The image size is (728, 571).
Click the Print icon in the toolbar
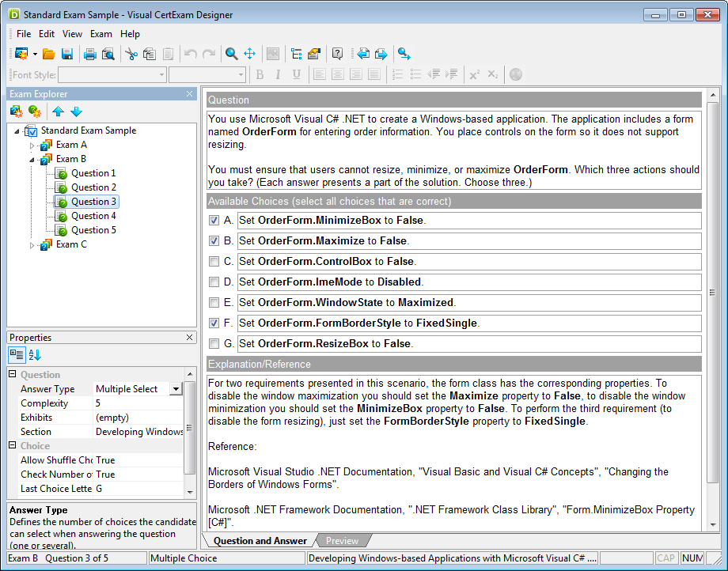pyautogui.click(x=90, y=54)
